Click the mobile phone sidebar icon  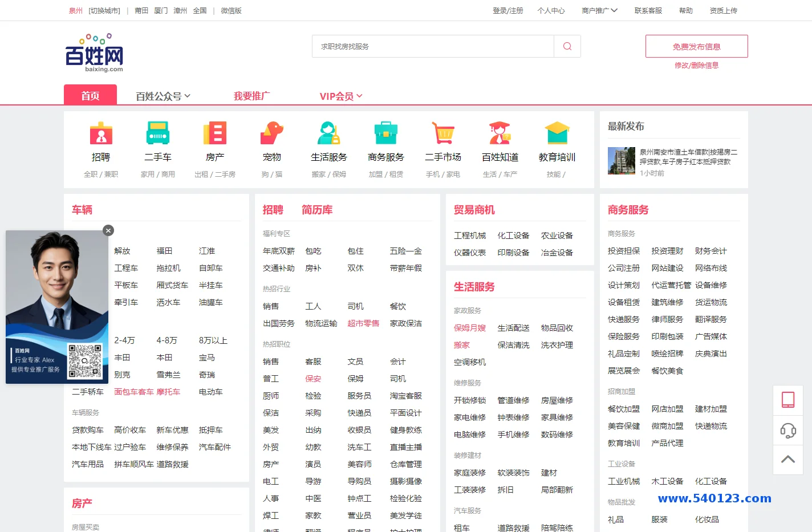tap(788, 400)
